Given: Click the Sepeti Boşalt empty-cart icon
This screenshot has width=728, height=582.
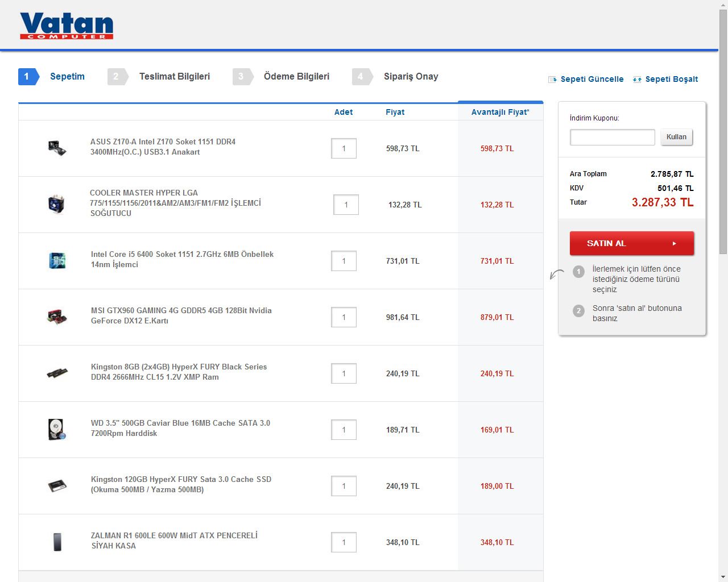Looking at the screenshot, I should pos(637,80).
